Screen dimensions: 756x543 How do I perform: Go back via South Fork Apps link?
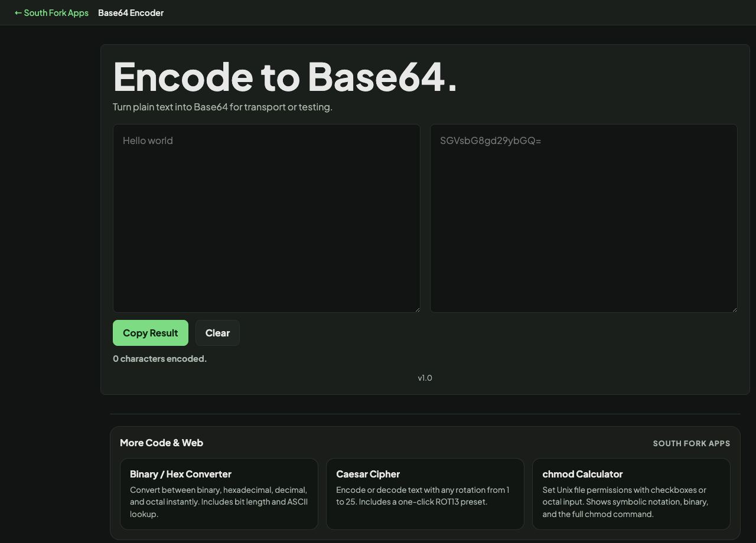point(51,12)
